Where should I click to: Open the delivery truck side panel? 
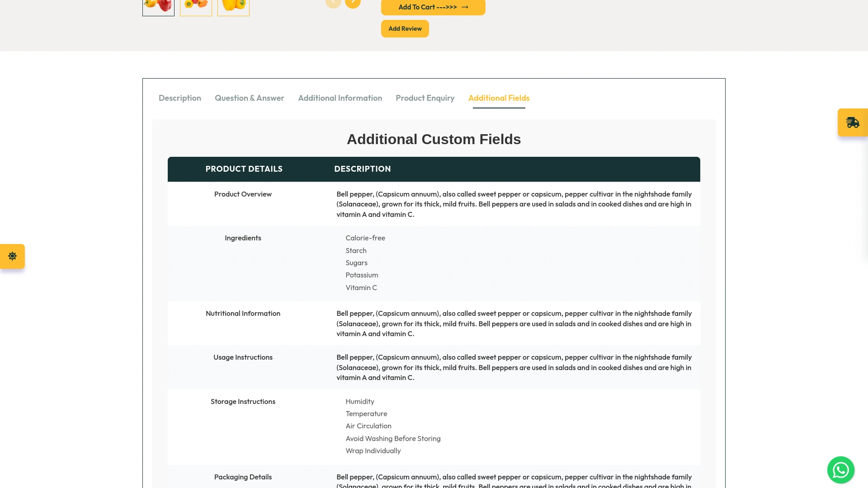tap(853, 122)
